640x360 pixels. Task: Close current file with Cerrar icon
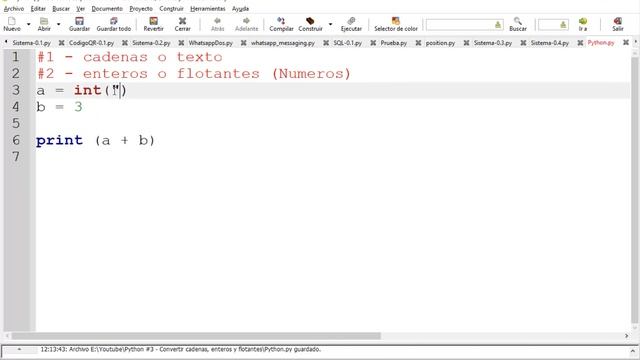click(182, 24)
